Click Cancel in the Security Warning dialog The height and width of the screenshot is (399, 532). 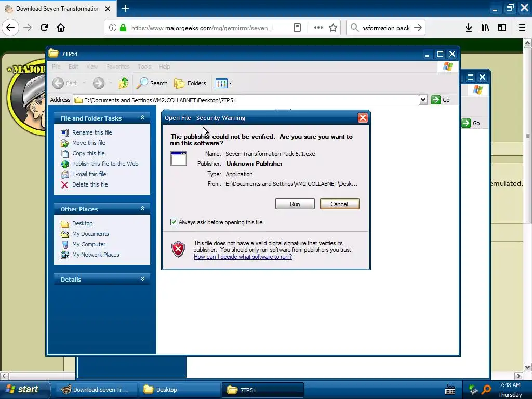point(339,204)
